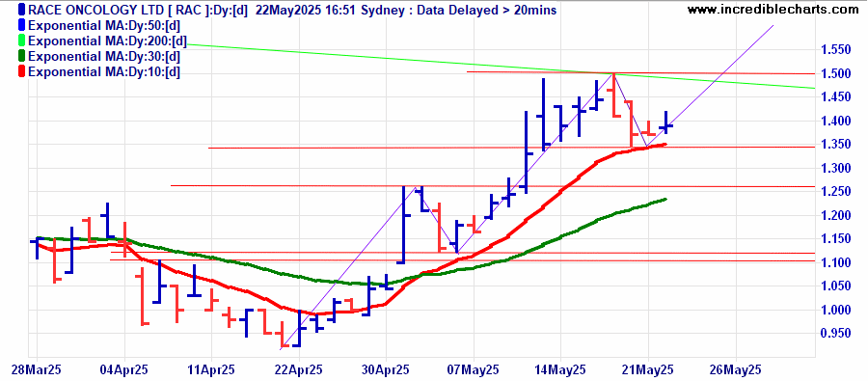Click the 07May25 date axis label
This screenshot has width=868, height=381.
pyautogui.click(x=474, y=369)
